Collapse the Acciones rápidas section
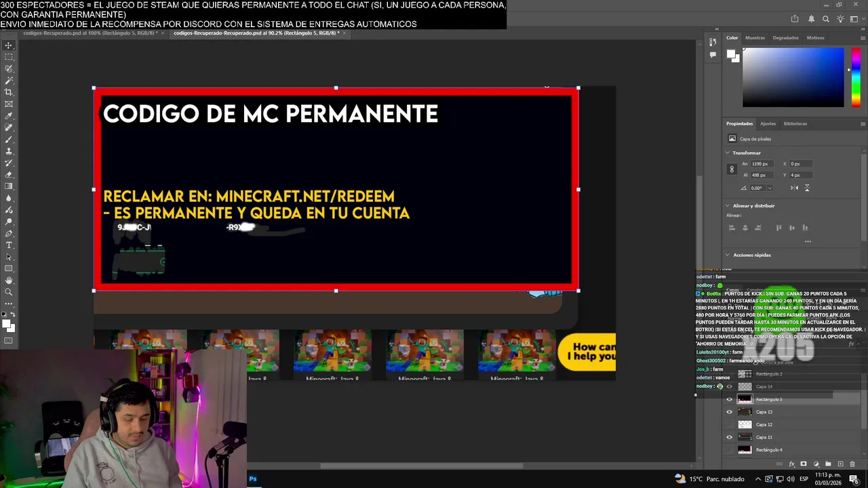 click(728, 256)
